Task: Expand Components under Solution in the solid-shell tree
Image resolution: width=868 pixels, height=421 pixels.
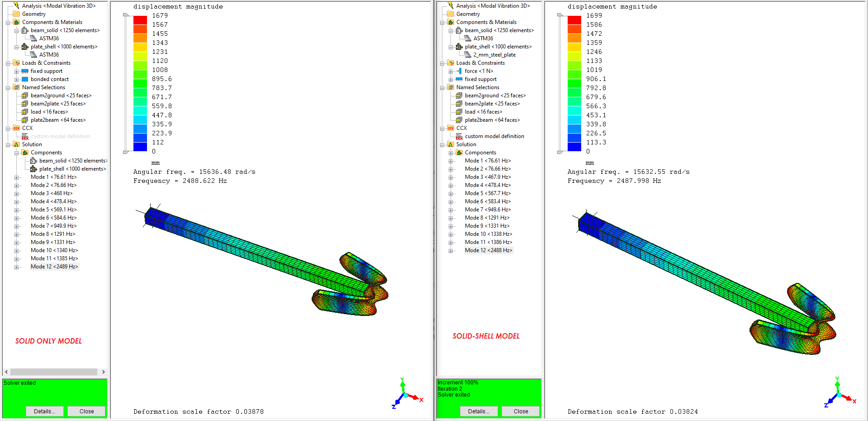Action: click(x=451, y=153)
